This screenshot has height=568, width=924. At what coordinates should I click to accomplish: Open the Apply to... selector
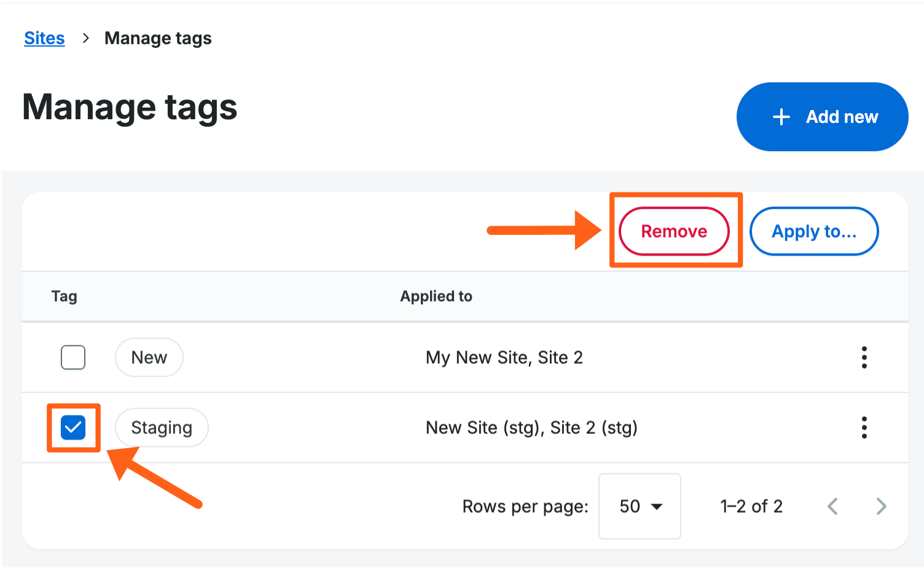(813, 231)
